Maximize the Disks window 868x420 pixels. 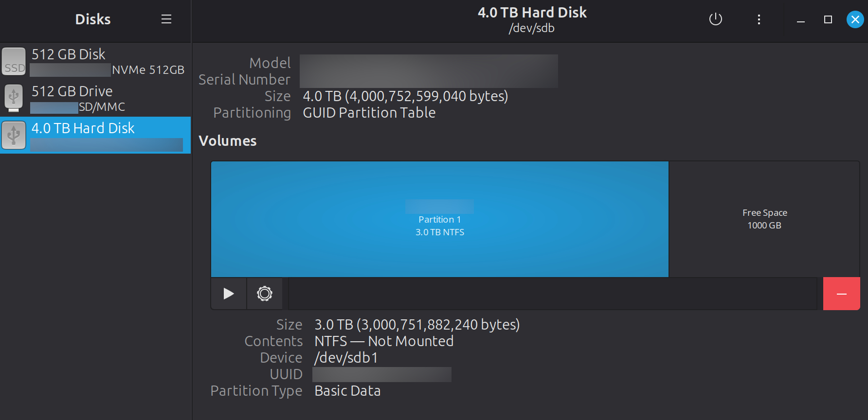828,19
